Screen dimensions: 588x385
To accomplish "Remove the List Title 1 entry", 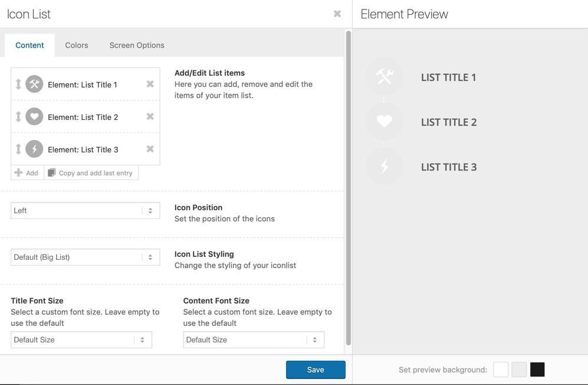I will [x=150, y=84].
